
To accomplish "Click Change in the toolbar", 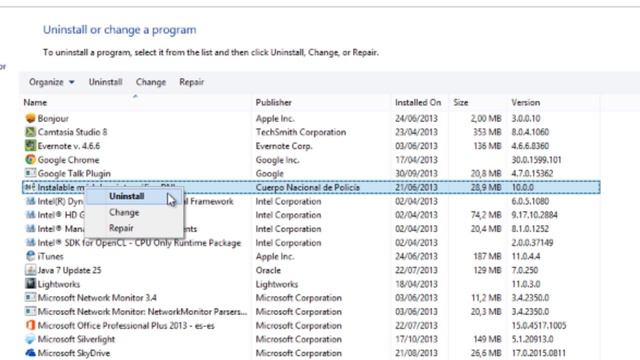I will point(151,82).
